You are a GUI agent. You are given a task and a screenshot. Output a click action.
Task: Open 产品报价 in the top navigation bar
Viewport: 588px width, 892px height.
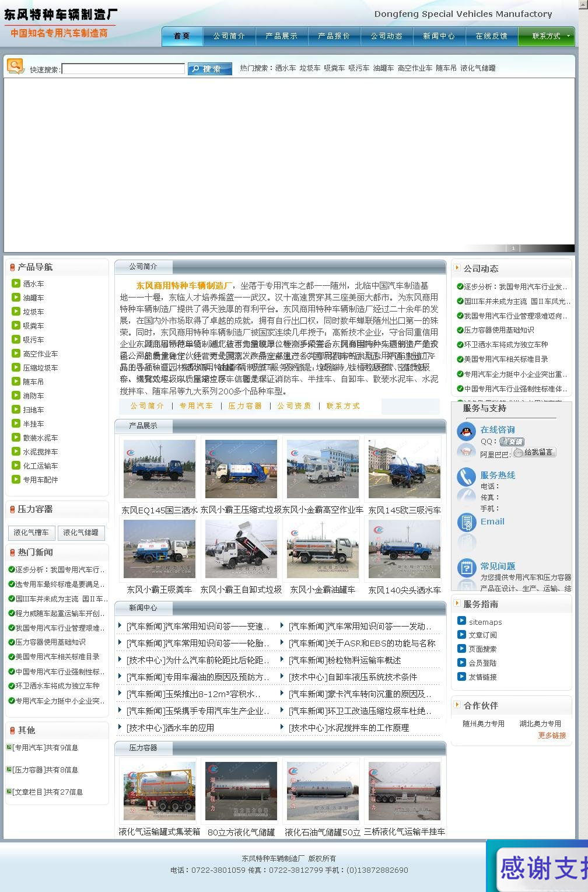click(x=334, y=36)
